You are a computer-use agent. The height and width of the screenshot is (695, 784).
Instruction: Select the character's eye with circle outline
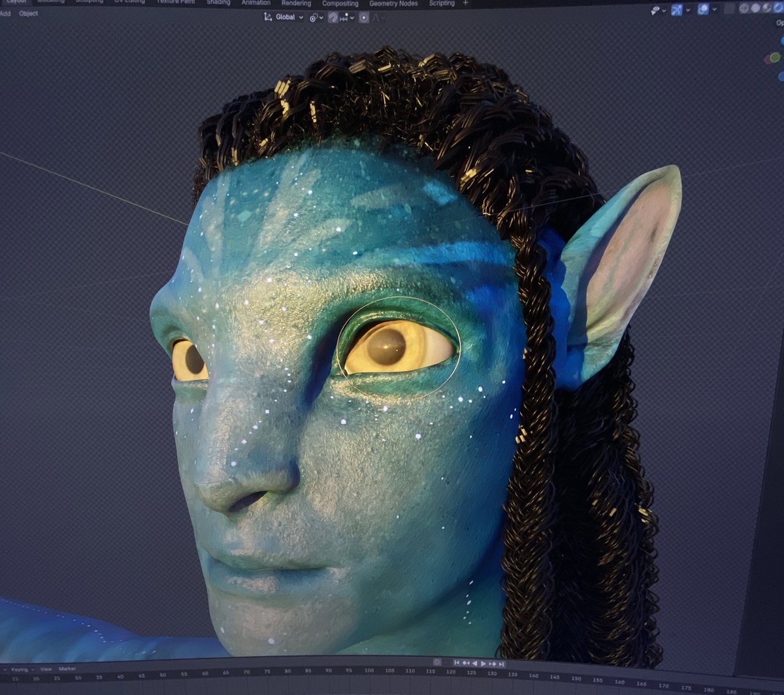(x=399, y=348)
